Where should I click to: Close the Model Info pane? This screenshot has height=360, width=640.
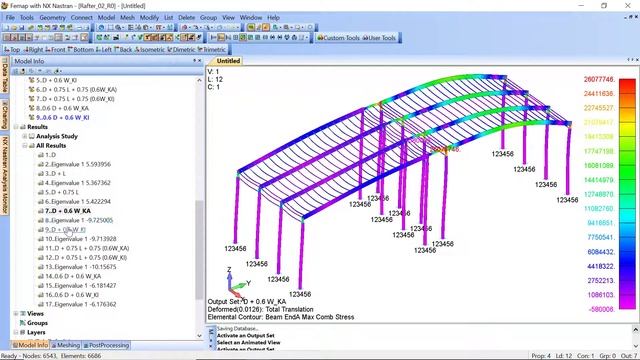point(200,61)
